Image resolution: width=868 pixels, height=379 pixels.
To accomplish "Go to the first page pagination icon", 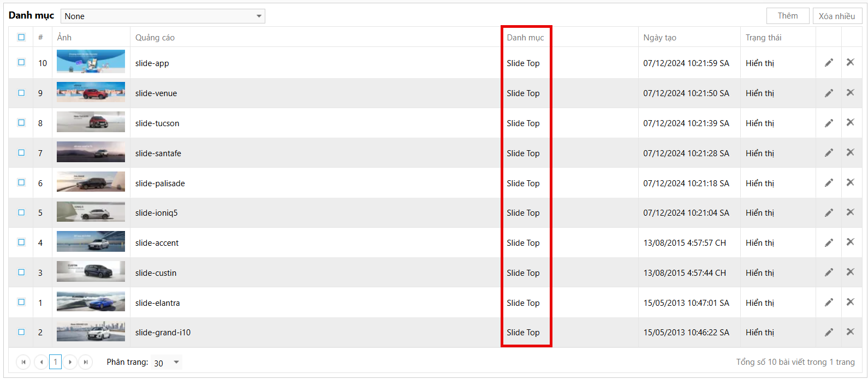I will tap(23, 362).
